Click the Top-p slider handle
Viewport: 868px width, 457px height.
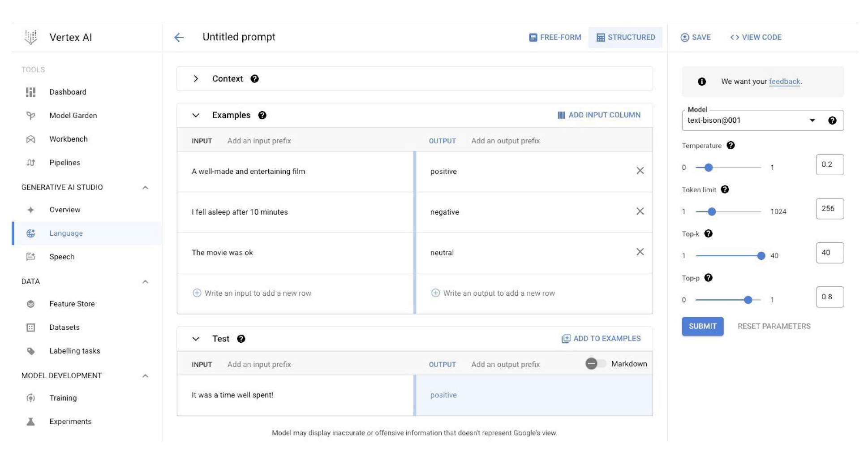click(748, 300)
